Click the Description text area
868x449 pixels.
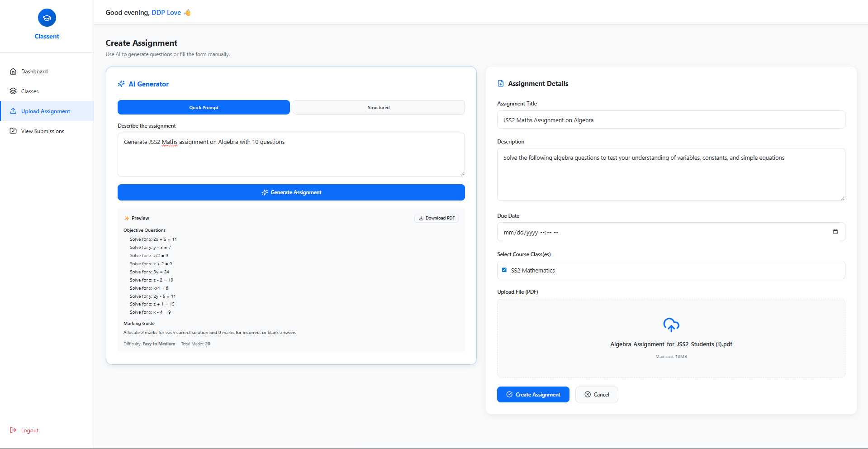point(671,175)
